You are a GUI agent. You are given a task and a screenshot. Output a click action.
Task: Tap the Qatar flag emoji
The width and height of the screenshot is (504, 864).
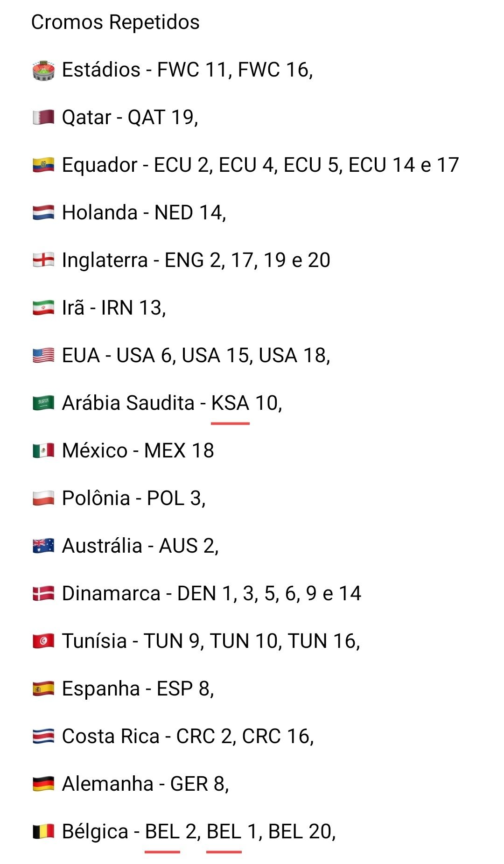click(x=43, y=118)
